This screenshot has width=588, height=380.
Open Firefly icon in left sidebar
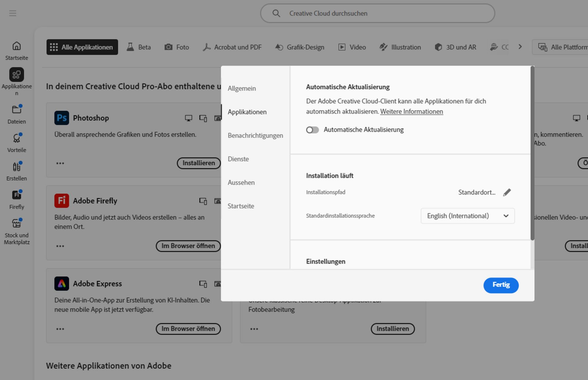tap(17, 195)
